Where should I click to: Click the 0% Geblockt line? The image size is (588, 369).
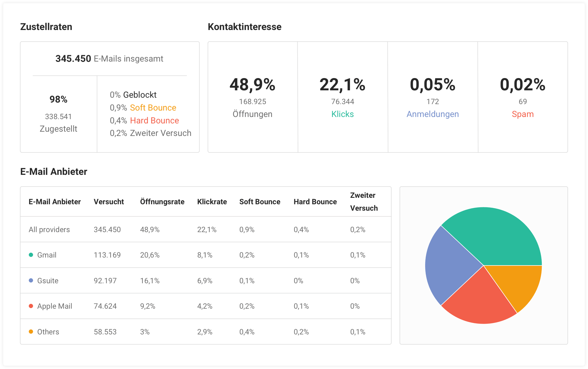[x=133, y=95]
